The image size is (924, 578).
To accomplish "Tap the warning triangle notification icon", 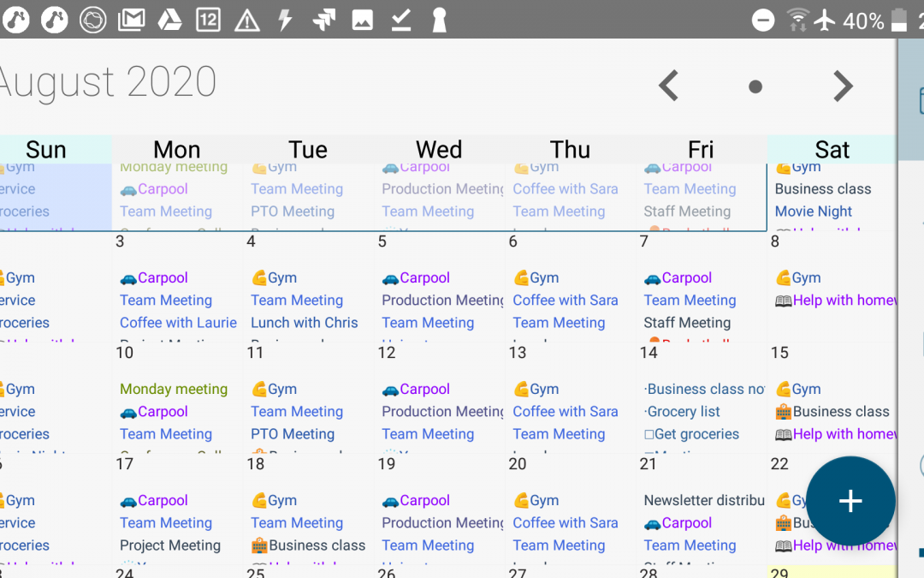I will pyautogui.click(x=246, y=19).
